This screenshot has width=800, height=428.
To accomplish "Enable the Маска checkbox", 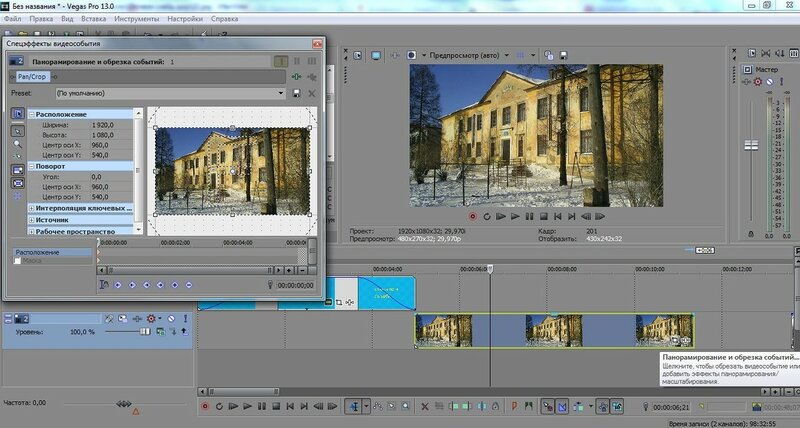I will [x=18, y=261].
